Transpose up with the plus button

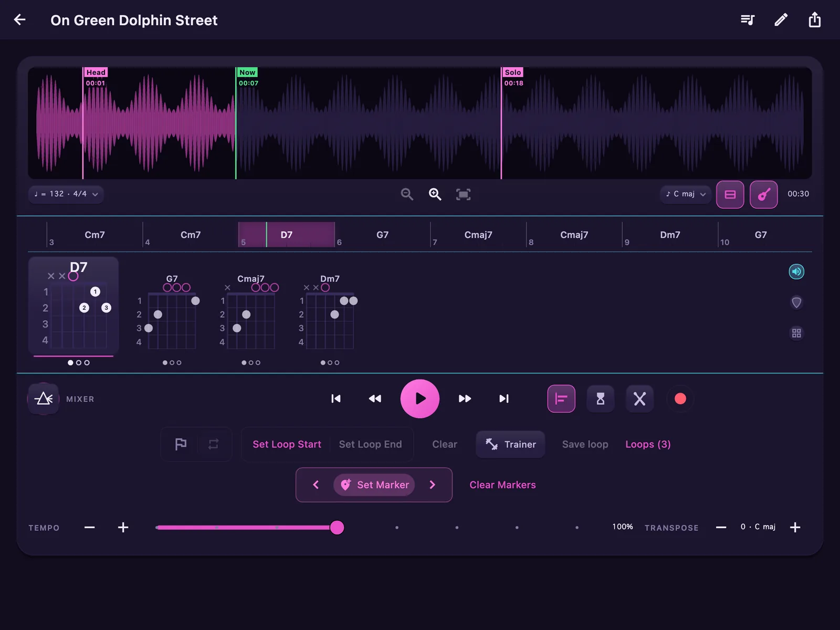(x=795, y=527)
